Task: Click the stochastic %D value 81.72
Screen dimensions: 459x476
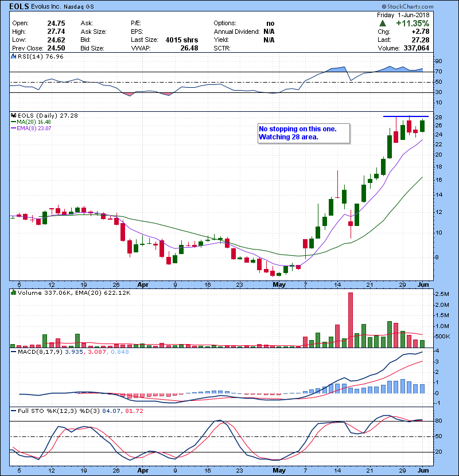Action: click(x=134, y=411)
